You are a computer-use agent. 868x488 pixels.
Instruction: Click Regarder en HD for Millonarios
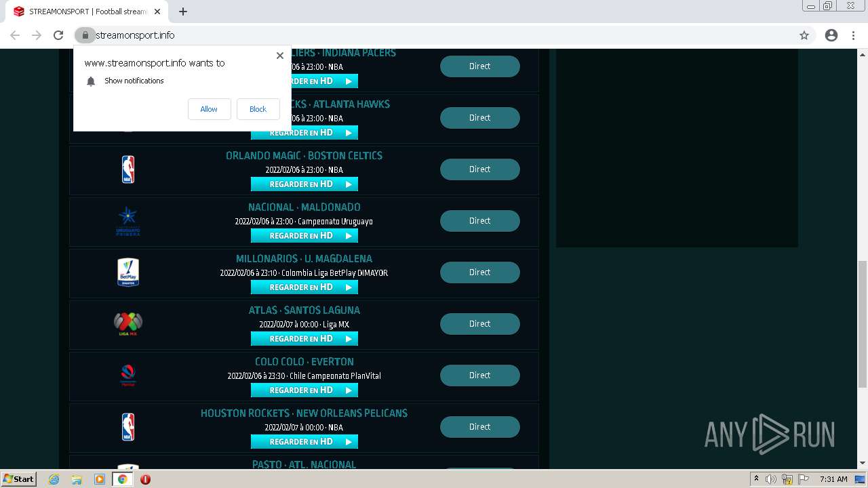point(304,287)
